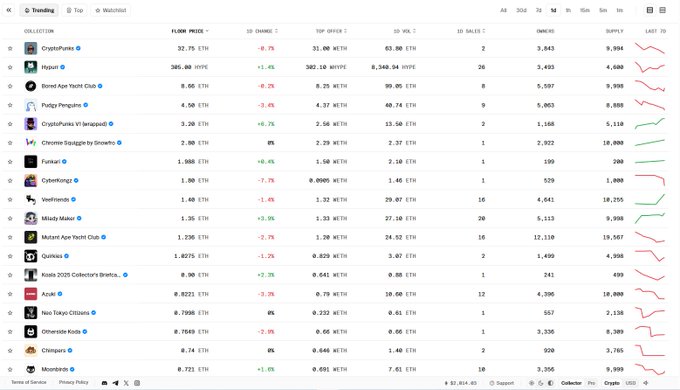Open the Trending tab
Viewport: 680px width, 390px height.
(39, 10)
